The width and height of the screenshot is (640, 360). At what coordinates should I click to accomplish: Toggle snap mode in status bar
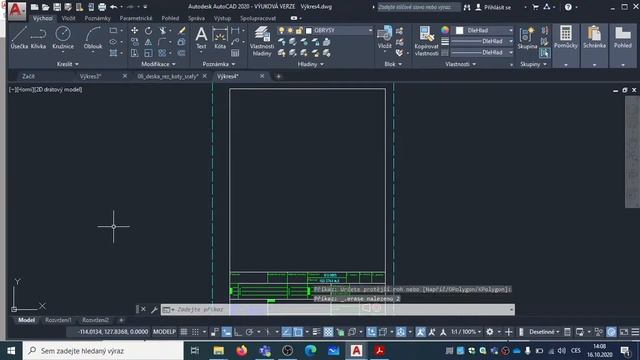196,332
